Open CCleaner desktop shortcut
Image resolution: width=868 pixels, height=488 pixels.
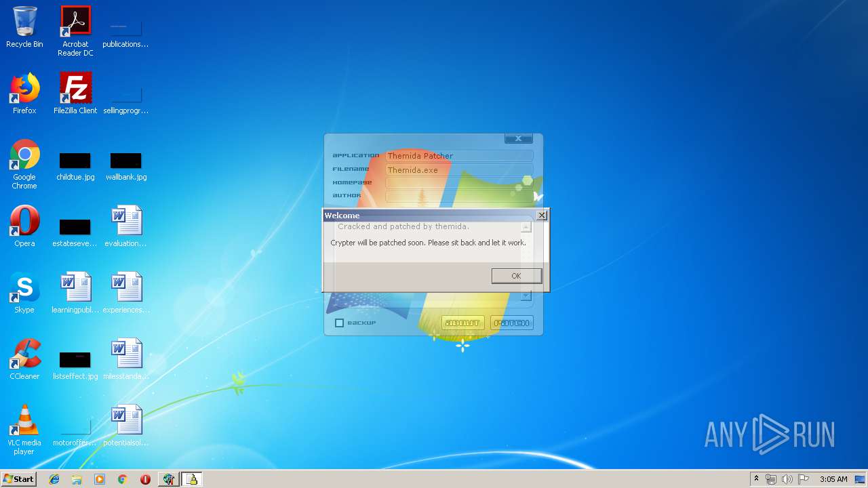(x=24, y=360)
